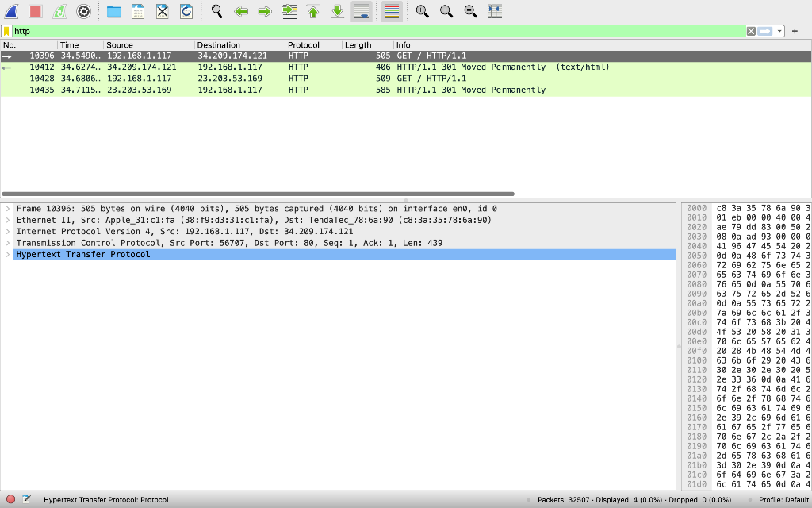Open expert information red circle icon
812x508 pixels.
10,500
